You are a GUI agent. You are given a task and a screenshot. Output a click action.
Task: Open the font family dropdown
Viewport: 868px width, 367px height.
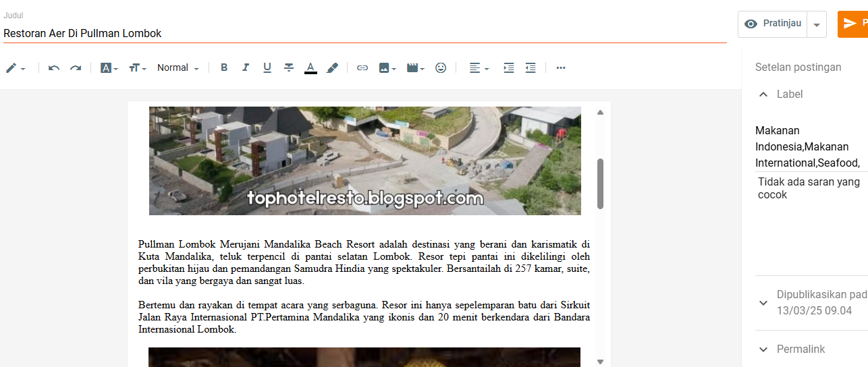click(x=109, y=68)
